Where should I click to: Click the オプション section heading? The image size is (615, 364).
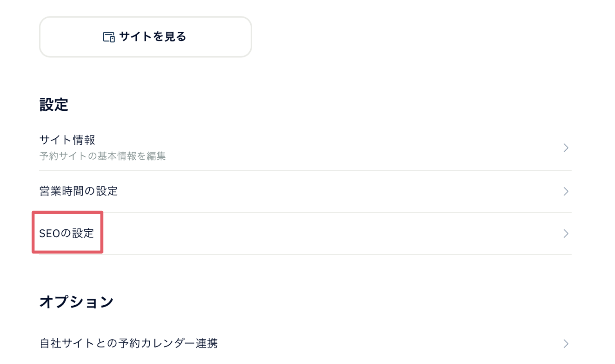pyautogui.click(x=76, y=302)
